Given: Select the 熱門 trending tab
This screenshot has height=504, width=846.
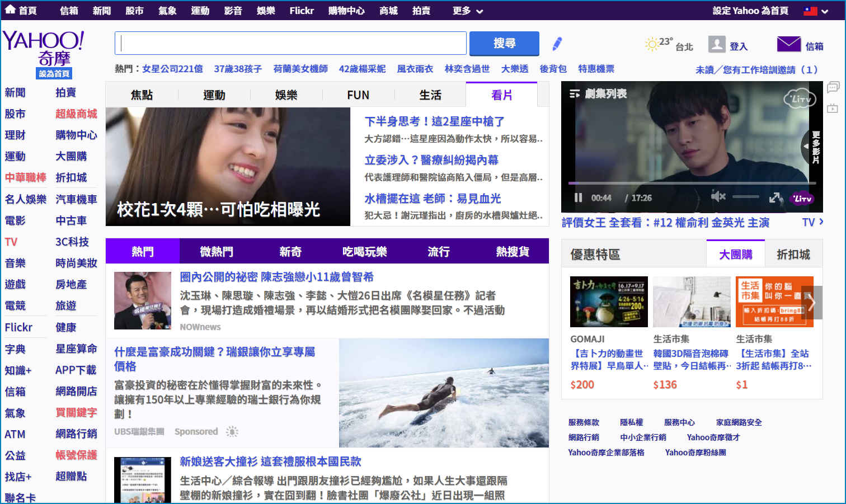Looking at the screenshot, I should click(143, 251).
